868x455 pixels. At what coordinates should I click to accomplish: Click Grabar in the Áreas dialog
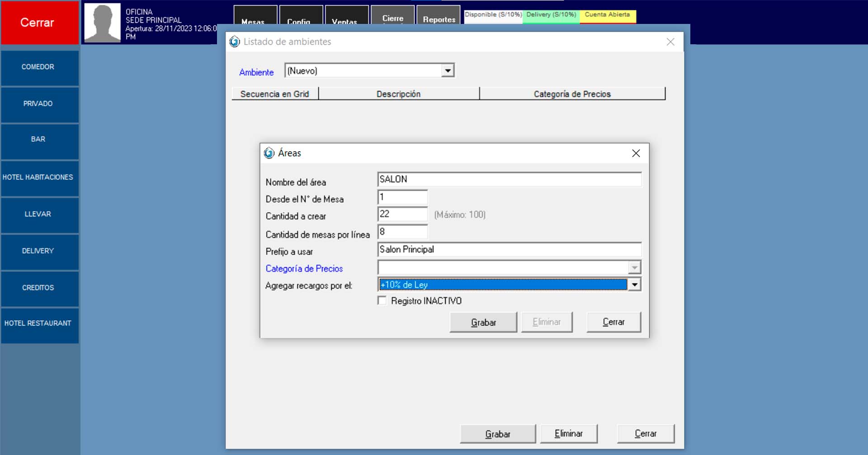483,322
